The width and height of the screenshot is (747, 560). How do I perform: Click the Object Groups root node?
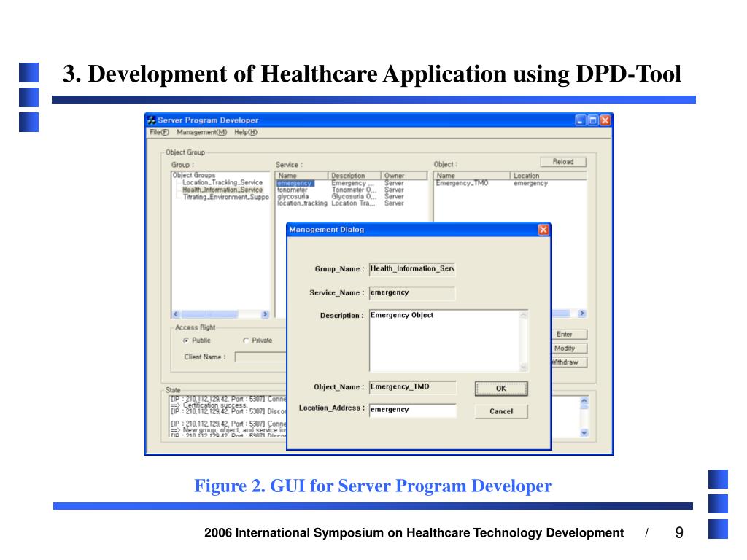pyautogui.click(x=193, y=176)
